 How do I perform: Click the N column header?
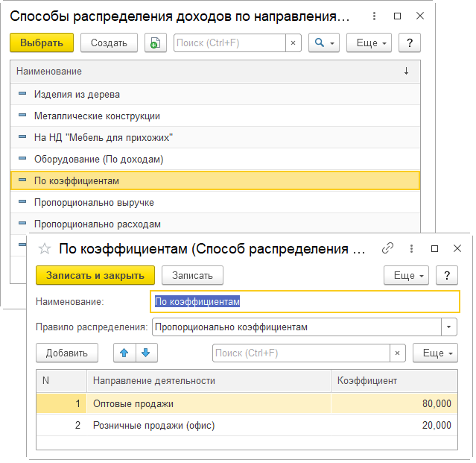click(x=62, y=380)
